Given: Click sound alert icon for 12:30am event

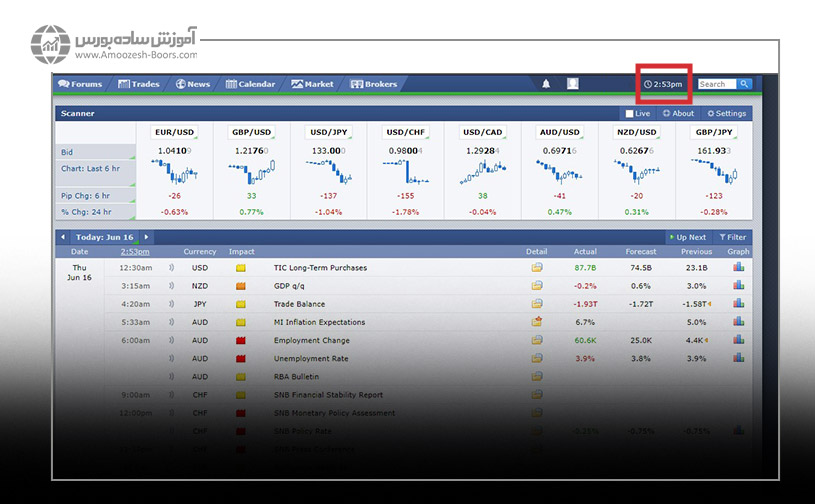Looking at the screenshot, I should pyautogui.click(x=171, y=268).
